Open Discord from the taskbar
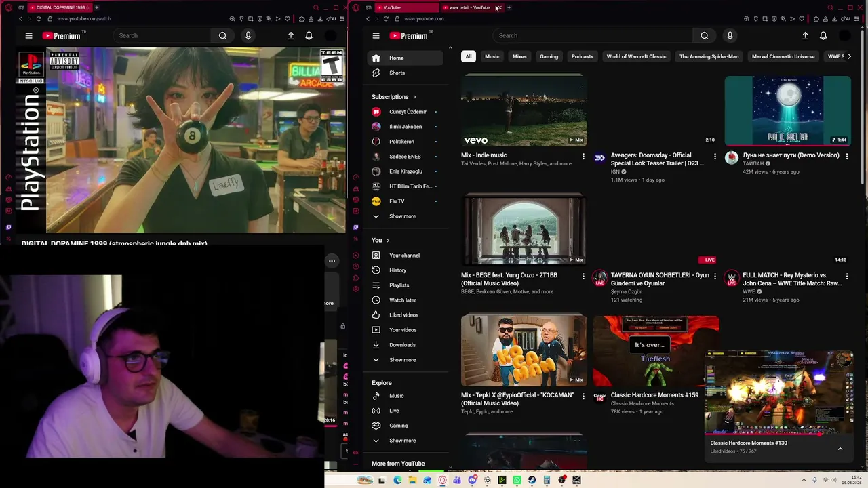 click(x=473, y=481)
